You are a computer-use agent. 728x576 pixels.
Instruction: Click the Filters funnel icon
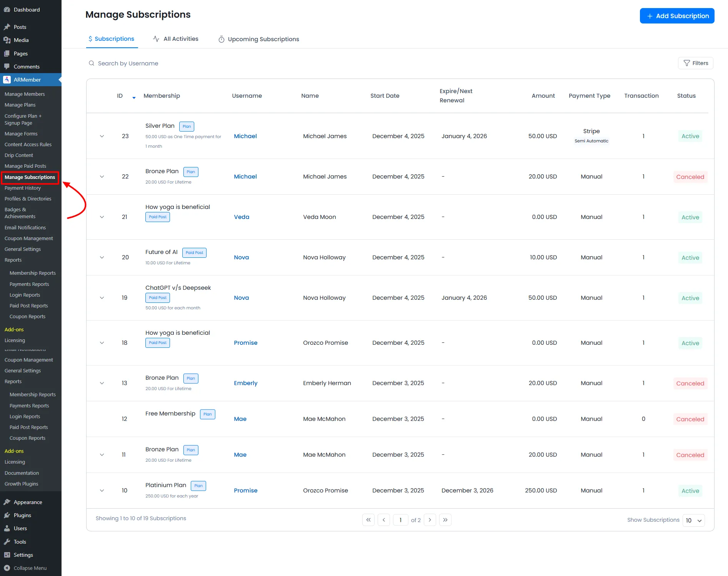click(x=687, y=63)
